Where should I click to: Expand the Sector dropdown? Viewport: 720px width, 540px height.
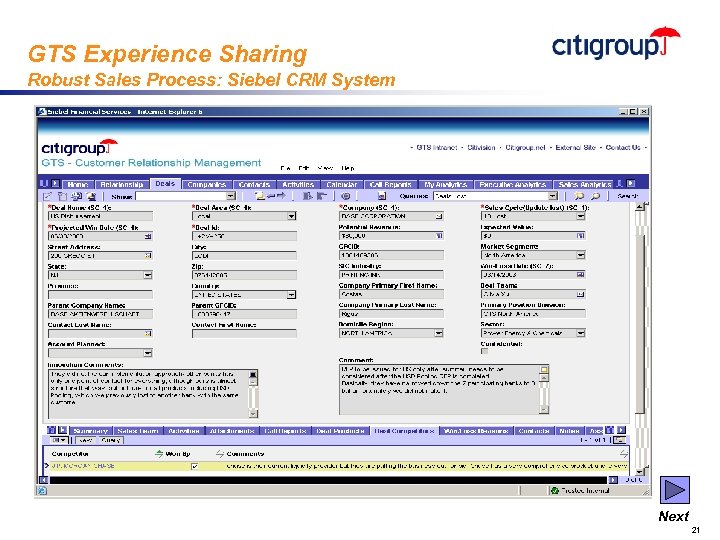point(581,333)
